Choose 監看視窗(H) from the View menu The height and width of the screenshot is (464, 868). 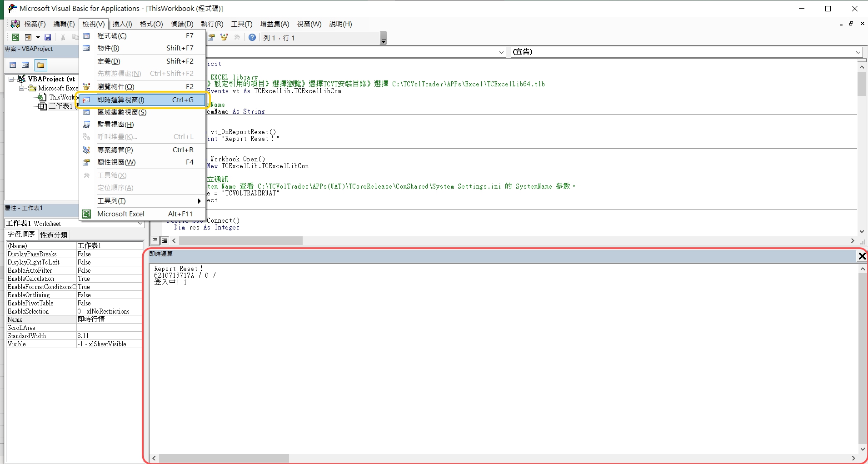click(143, 124)
